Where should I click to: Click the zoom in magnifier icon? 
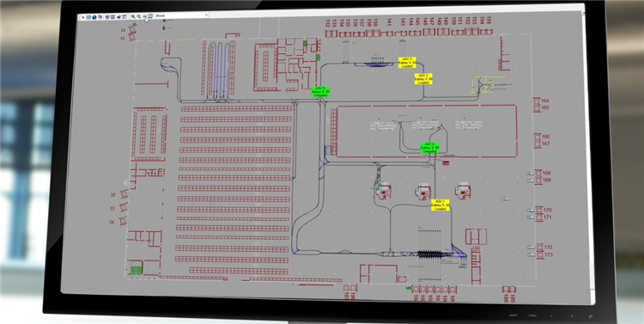tap(133, 16)
